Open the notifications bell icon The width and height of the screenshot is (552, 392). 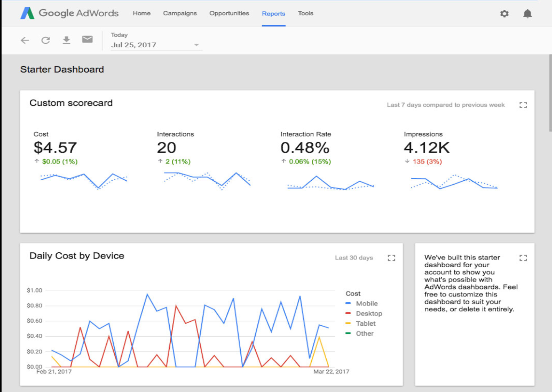pyautogui.click(x=527, y=13)
